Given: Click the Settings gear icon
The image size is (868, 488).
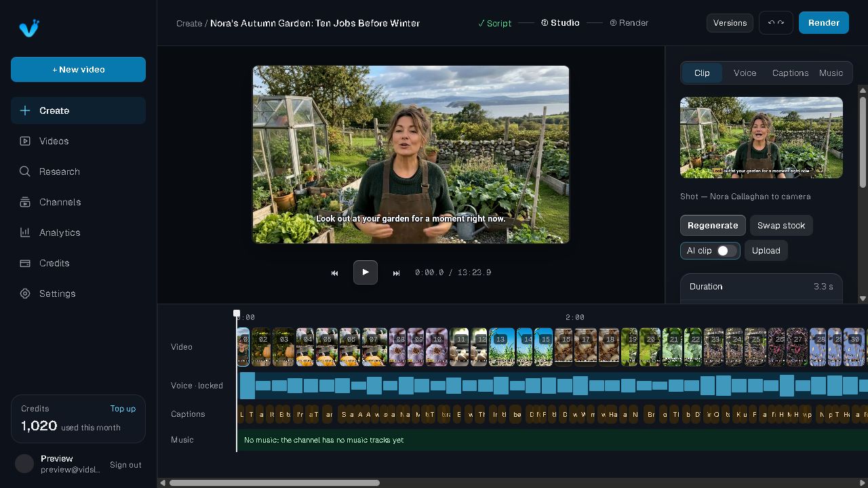Looking at the screenshot, I should pyautogui.click(x=25, y=293).
